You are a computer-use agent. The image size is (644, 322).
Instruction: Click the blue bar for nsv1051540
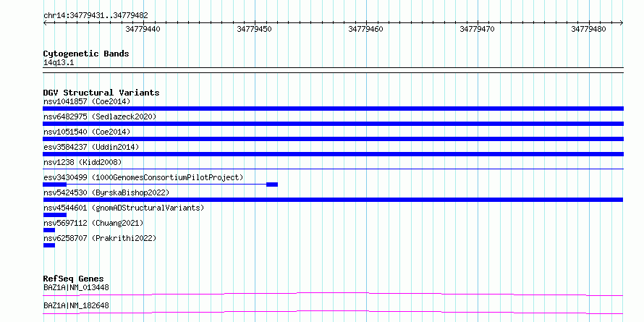tap(333, 139)
